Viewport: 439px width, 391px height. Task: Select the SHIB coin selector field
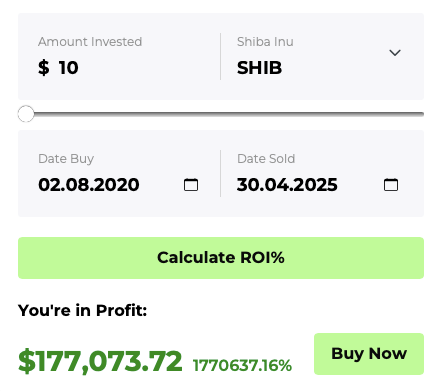pos(322,56)
